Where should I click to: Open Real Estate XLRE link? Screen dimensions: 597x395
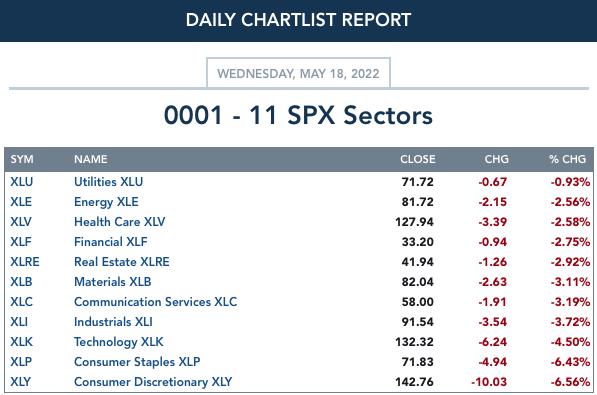pos(122,262)
